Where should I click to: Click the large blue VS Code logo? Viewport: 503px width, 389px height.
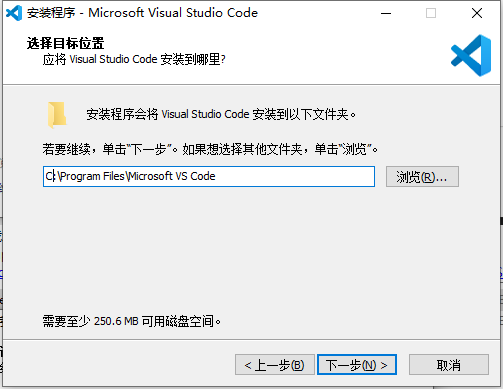pos(471,55)
